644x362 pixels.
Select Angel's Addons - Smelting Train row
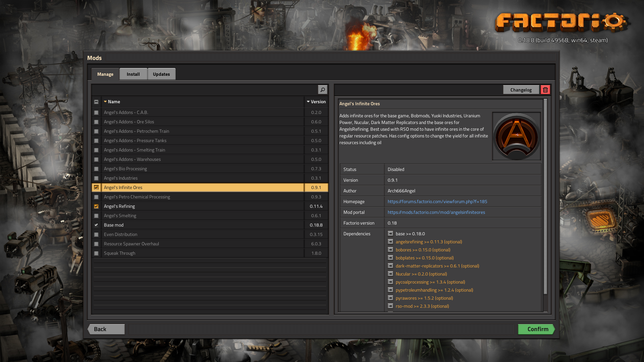210,150
